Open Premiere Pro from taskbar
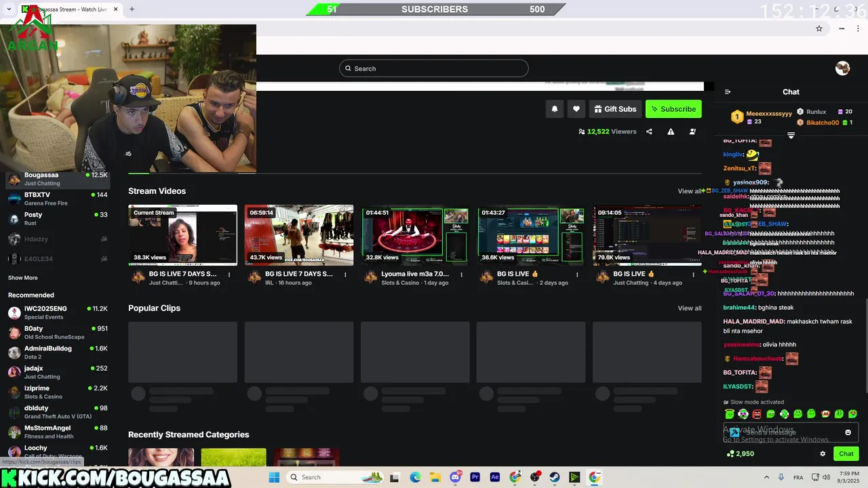Viewport: 868px width, 488px height. 475,477
